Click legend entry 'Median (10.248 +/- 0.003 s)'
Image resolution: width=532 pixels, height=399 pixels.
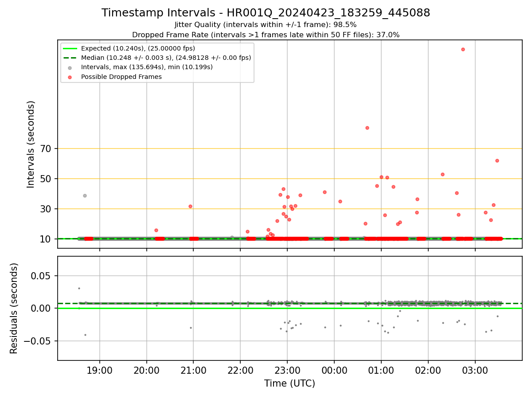point(166,58)
